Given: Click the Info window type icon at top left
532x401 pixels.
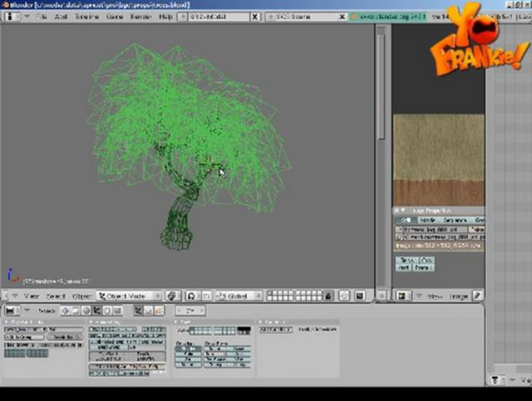Looking at the screenshot, I should (x=10, y=17).
